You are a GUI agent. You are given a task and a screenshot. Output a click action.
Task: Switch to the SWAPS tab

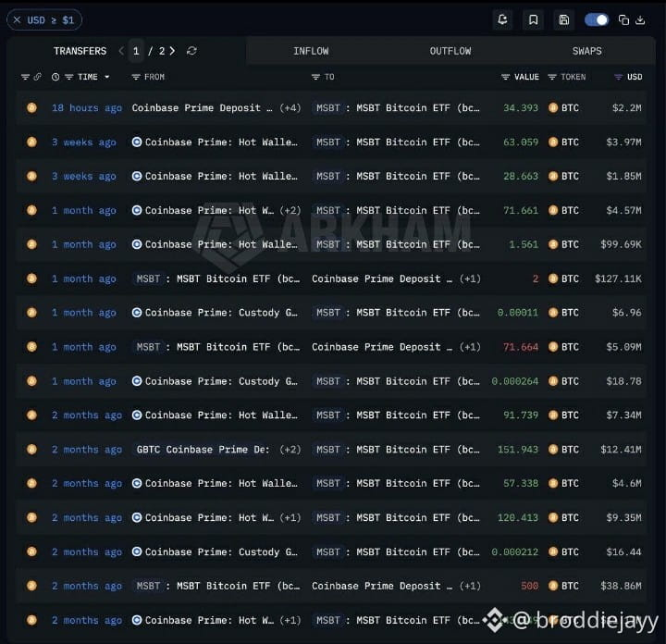click(x=587, y=51)
